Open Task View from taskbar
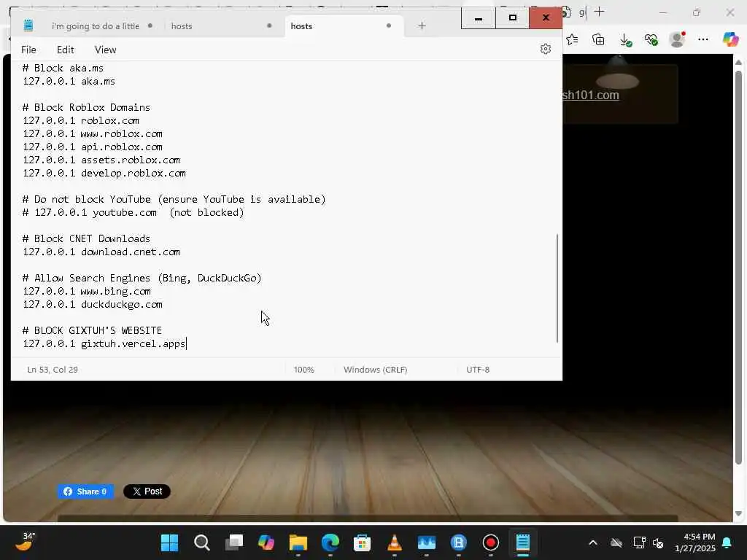This screenshot has height=560, width=747. click(x=234, y=542)
